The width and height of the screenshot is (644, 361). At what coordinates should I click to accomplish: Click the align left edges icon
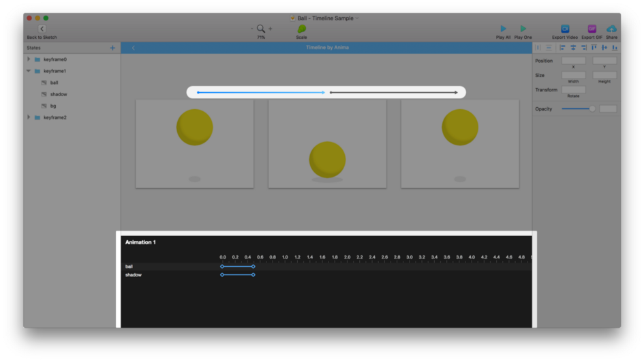tap(562, 48)
